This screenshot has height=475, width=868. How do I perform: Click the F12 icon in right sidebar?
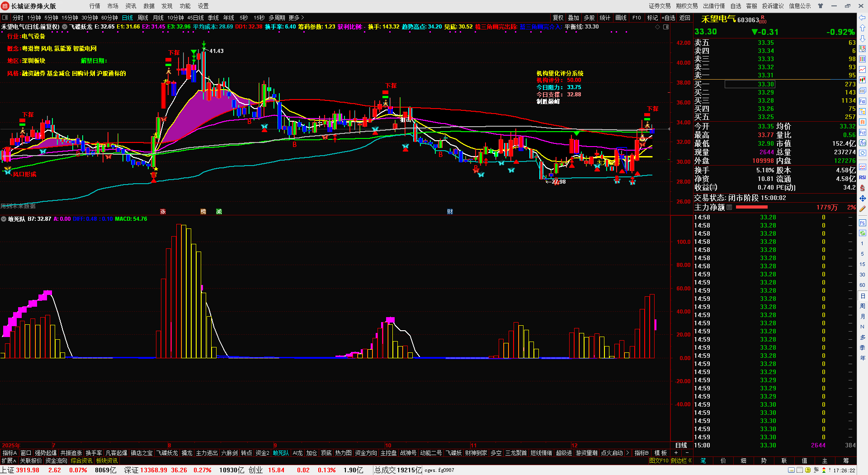point(863,133)
